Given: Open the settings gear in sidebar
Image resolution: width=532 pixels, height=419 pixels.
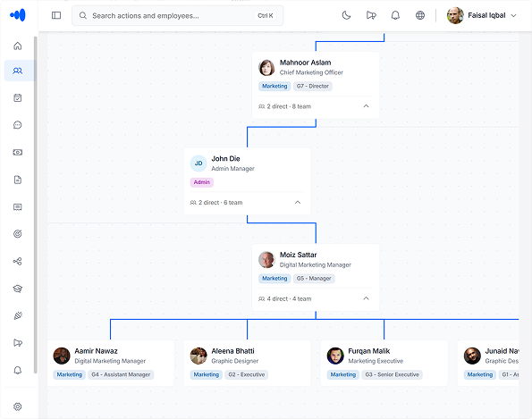Looking at the screenshot, I should tap(18, 406).
